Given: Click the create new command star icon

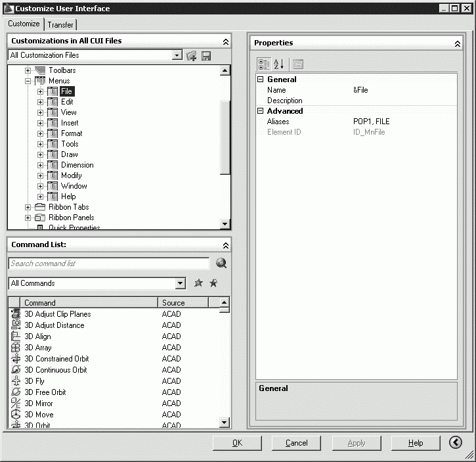Looking at the screenshot, I should pos(199,283).
